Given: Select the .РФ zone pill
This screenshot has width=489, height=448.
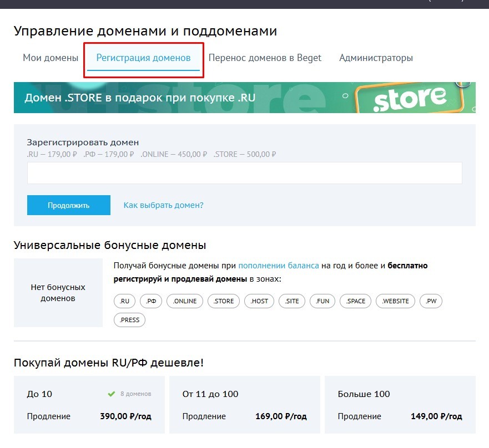Looking at the screenshot, I should pos(151,301).
